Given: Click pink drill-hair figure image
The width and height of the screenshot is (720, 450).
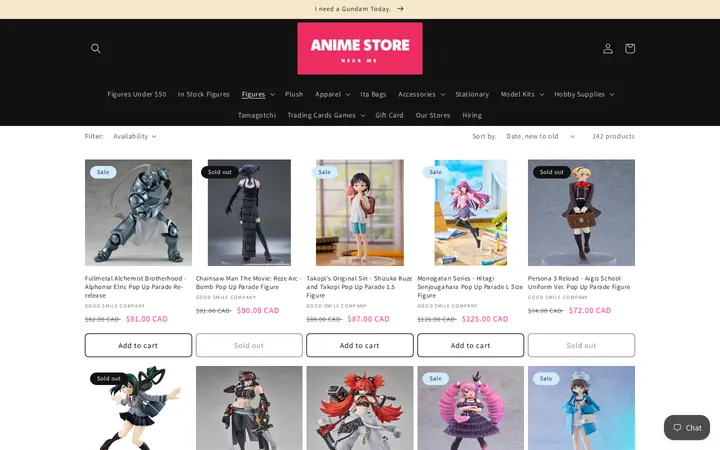Looking at the screenshot, I should click(470, 408).
